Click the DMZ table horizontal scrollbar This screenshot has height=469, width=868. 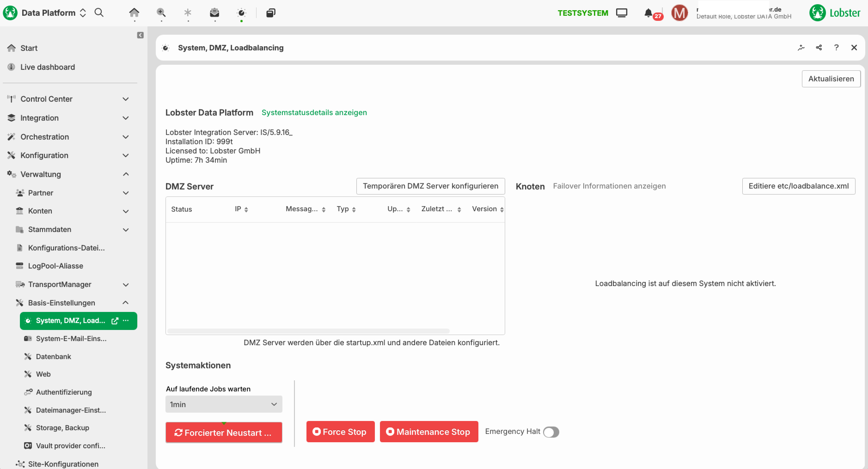[308, 331]
